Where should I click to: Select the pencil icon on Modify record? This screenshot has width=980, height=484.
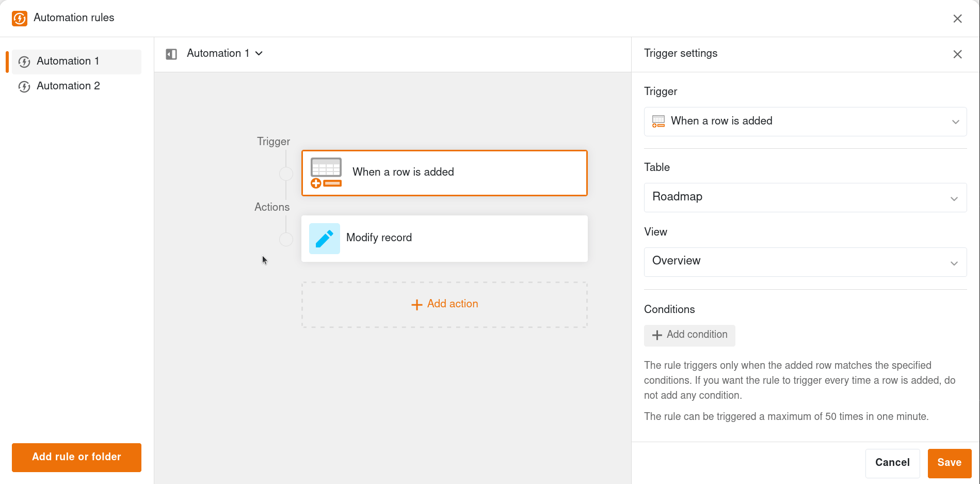(324, 238)
